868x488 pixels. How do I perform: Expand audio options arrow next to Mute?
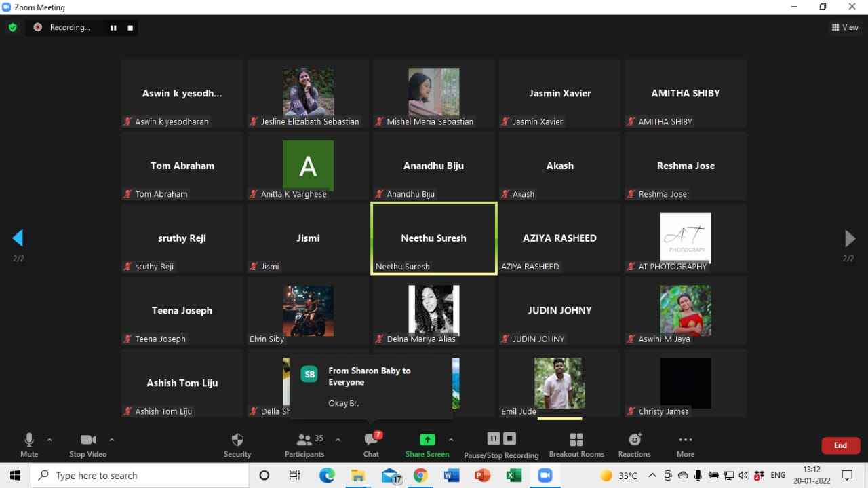pos(50,440)
